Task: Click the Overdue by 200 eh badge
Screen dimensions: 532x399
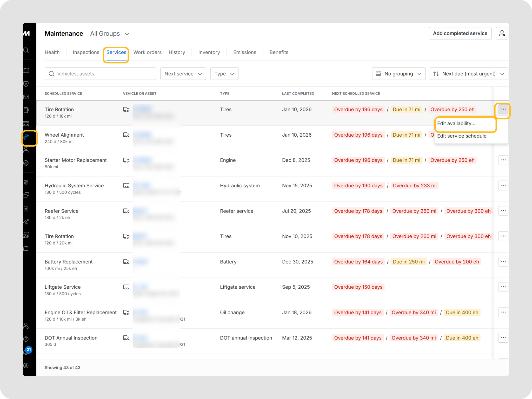Action: click(457, 262)
